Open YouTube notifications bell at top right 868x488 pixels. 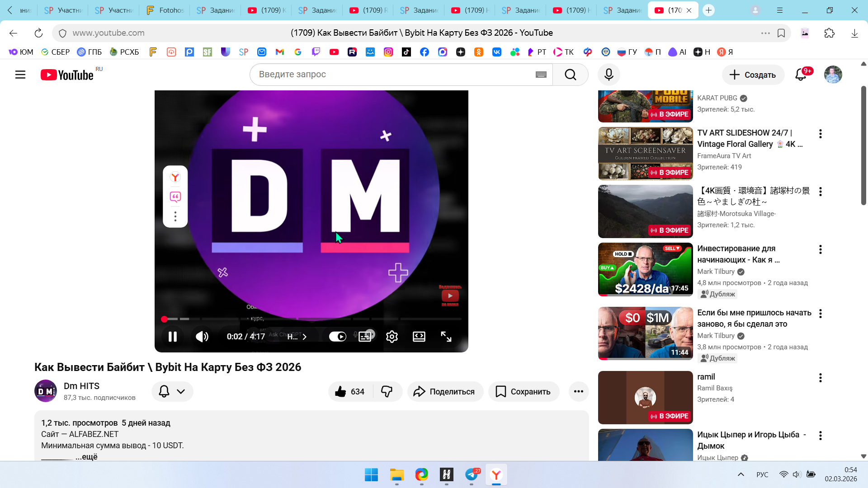tap(801, 75)
